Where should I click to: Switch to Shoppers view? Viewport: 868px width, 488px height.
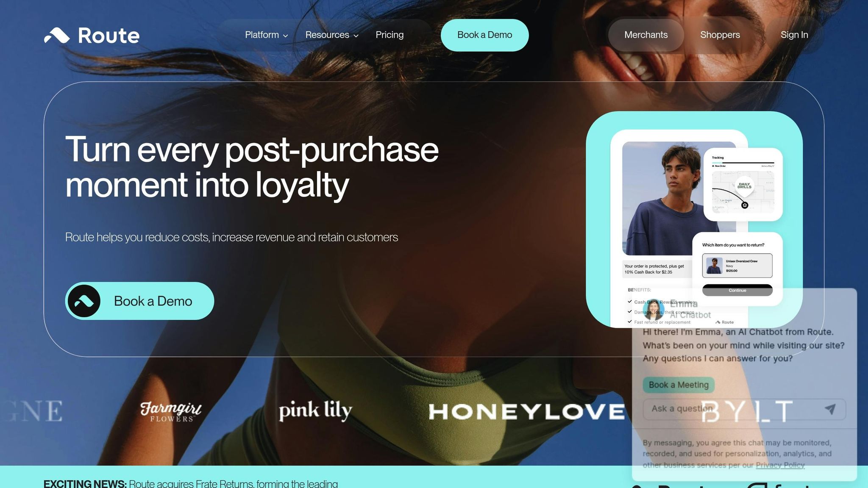coord(720,35)
